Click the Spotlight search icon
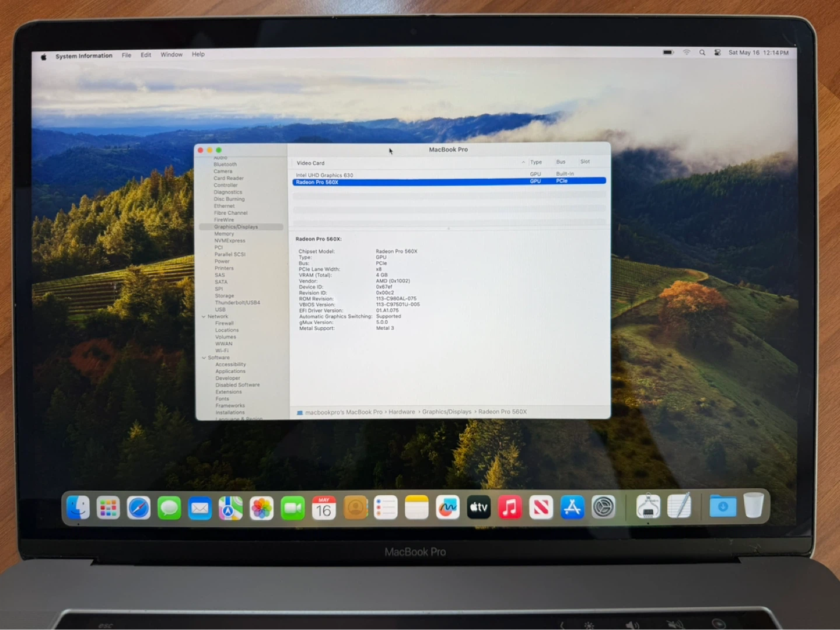Viewport: 840px width, 630px height. coord(702,52)
